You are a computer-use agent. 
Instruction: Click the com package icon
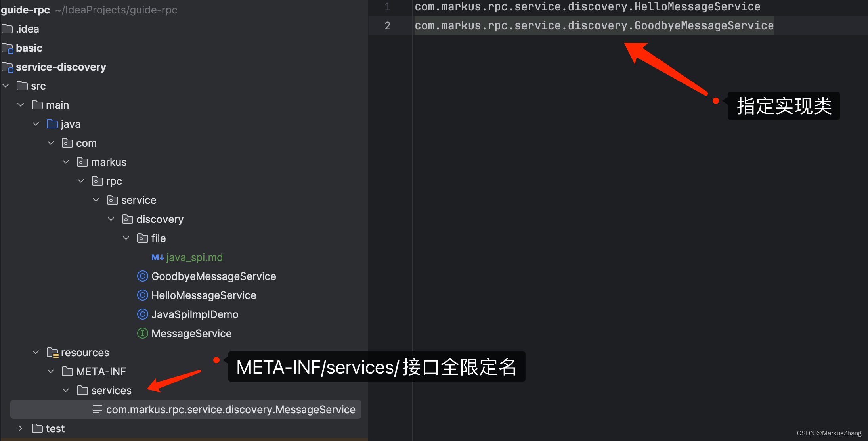(67, 143)
